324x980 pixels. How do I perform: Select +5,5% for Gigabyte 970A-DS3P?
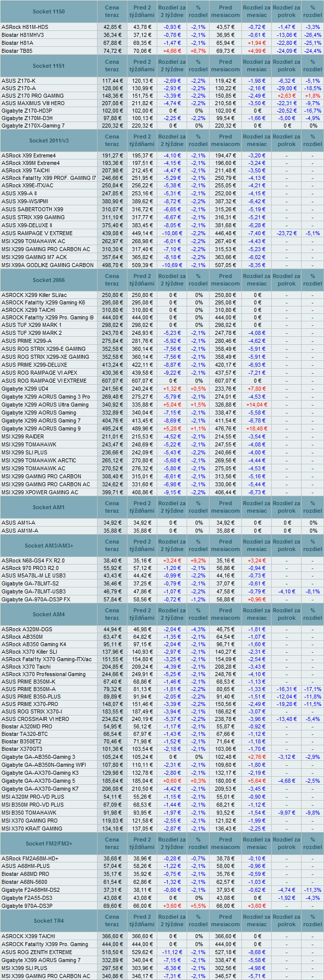coord(198,906)
